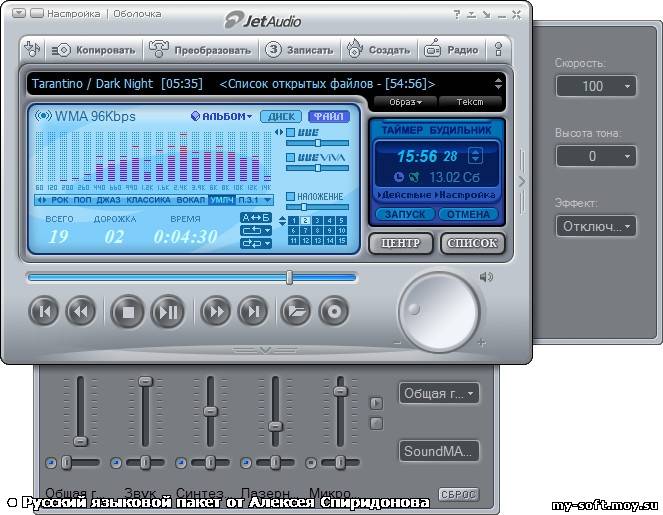Switch to the ДИСК mode

coord(281,116)
